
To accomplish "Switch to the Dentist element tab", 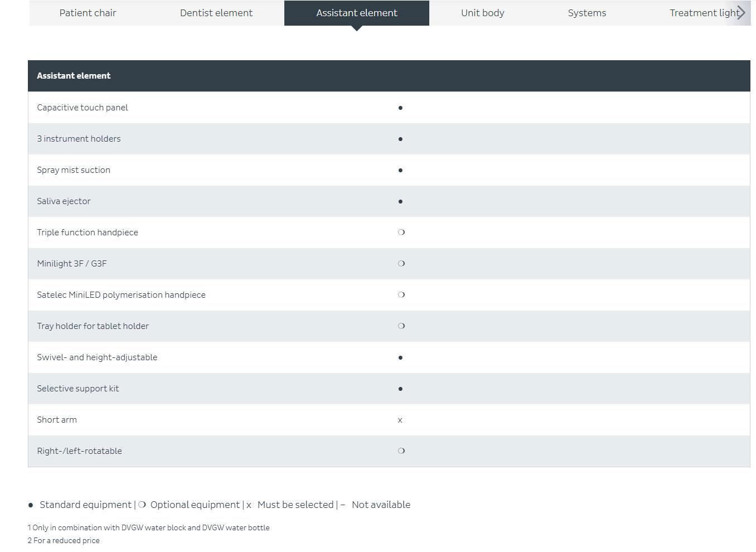I will coord(216,13).
